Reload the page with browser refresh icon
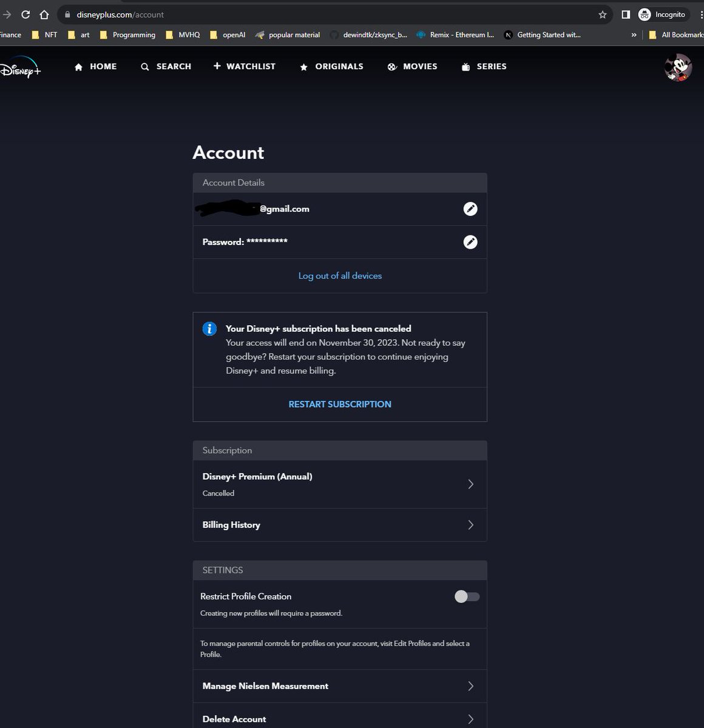 tap(25, 15)
